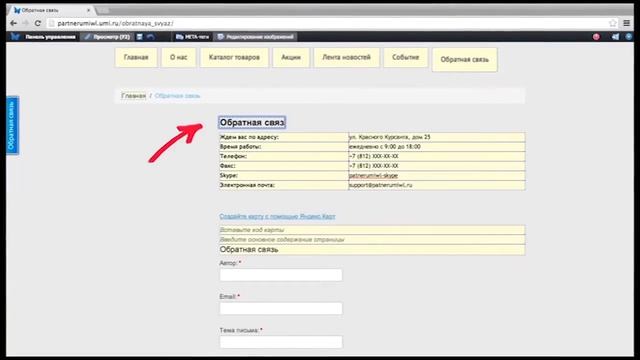Click the undo arrow in the admin bar
The width and height of the screenshot is (640, 360).
coord(151,37)
